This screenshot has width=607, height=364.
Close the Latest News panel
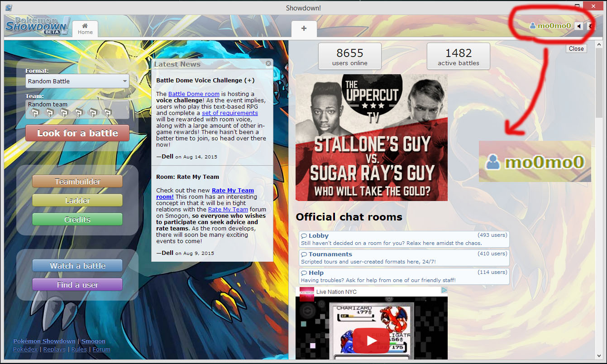click(268, 63)
